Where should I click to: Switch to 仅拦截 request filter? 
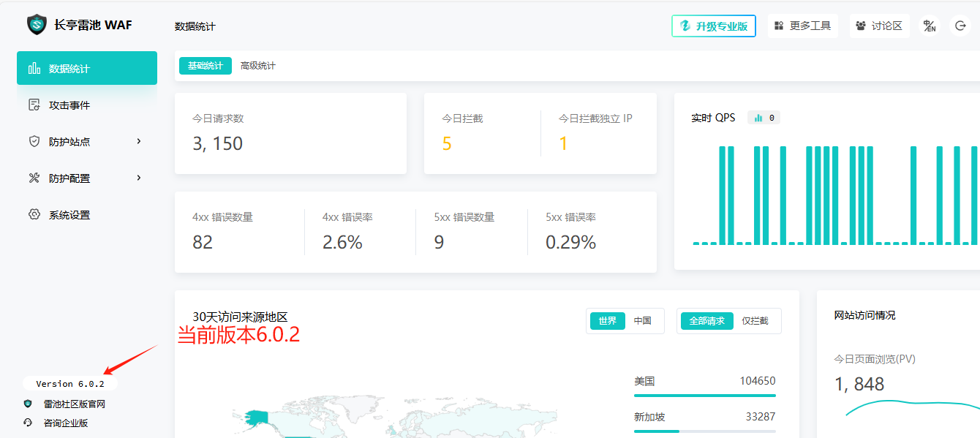(755, 321)
